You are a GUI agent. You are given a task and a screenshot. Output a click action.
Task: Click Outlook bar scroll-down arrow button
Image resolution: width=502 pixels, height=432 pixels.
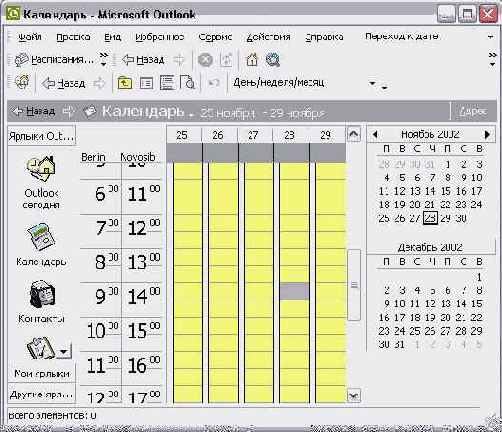(x=64, y=352)
